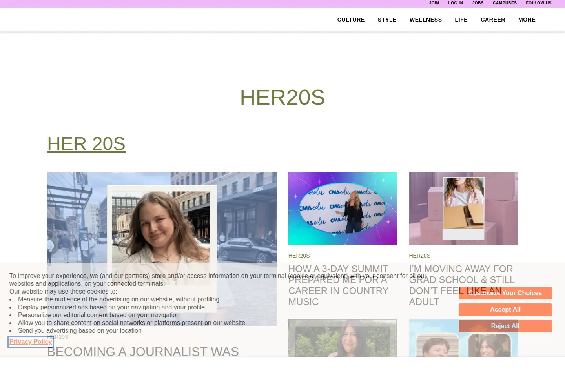
Task: Open the JOIN link in top bar
Action: tap(434, 3)
